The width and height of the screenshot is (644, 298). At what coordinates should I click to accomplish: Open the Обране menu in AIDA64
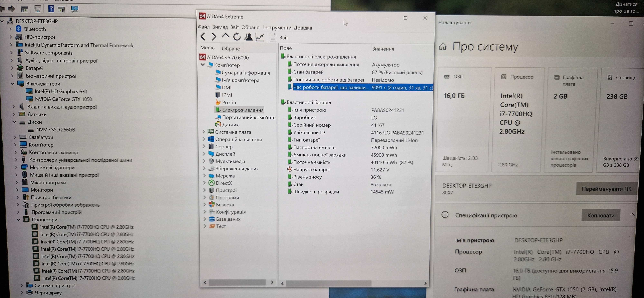[250, 27]
